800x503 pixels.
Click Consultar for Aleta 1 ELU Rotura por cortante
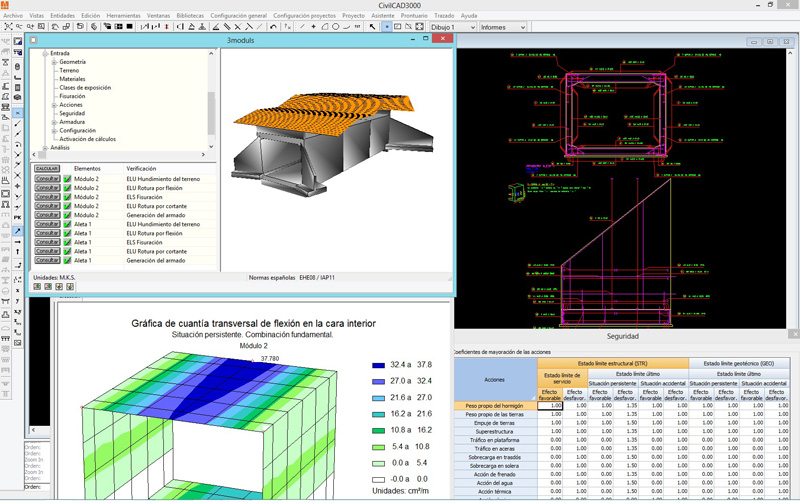point(47,251)
